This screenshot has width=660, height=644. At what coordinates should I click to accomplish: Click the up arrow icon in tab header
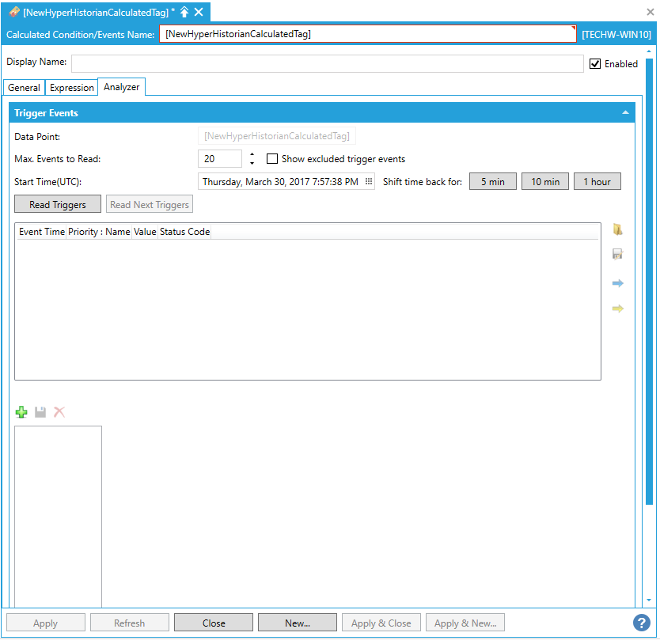click(184, 12)
